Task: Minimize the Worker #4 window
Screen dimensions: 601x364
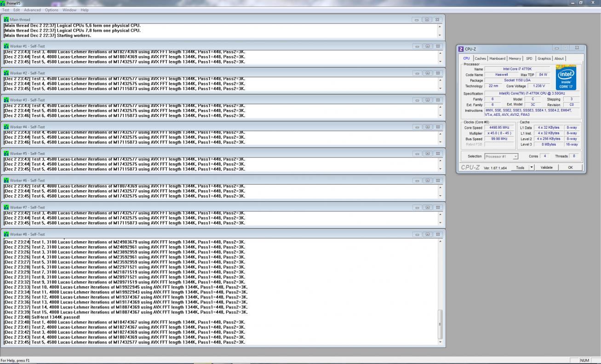Action: pos(417,127)
